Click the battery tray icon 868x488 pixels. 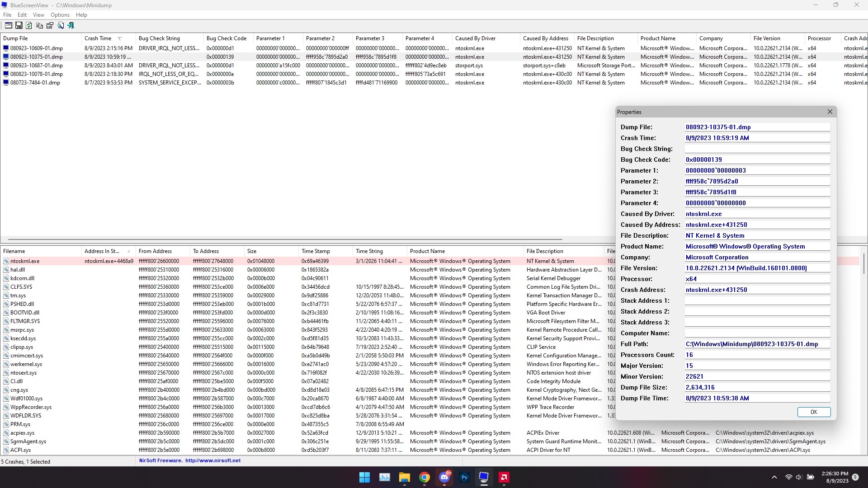pyautogui.click(x=811, y=477)
